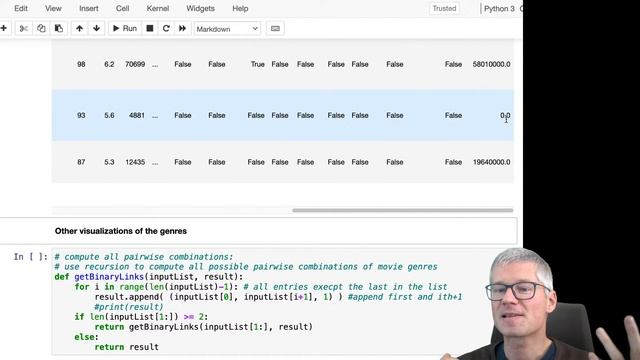Click the index 93 table cell
This screenshot has height=360, width=640.
point(81,116)
